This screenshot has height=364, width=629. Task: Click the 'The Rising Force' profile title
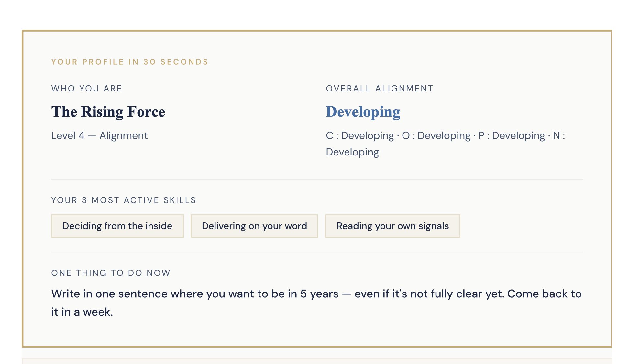tap(108, 112)
